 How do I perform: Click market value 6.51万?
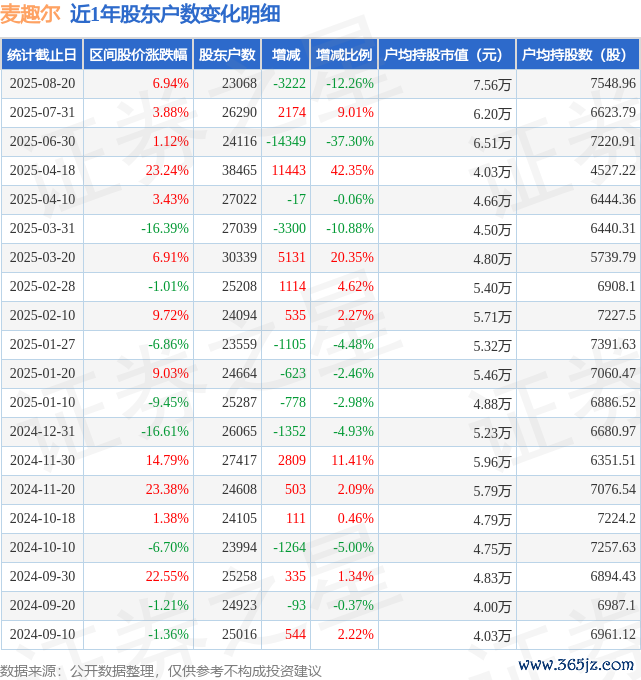click(x=492, y=143)
